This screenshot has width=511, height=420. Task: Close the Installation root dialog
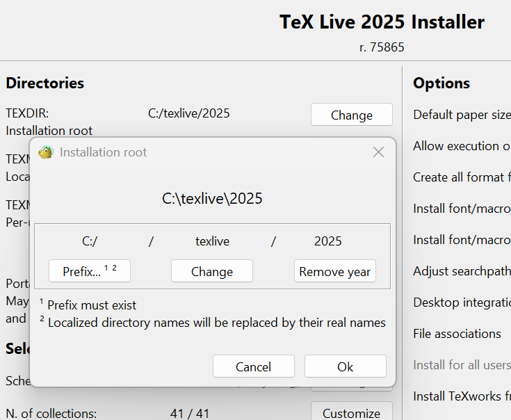378,152
